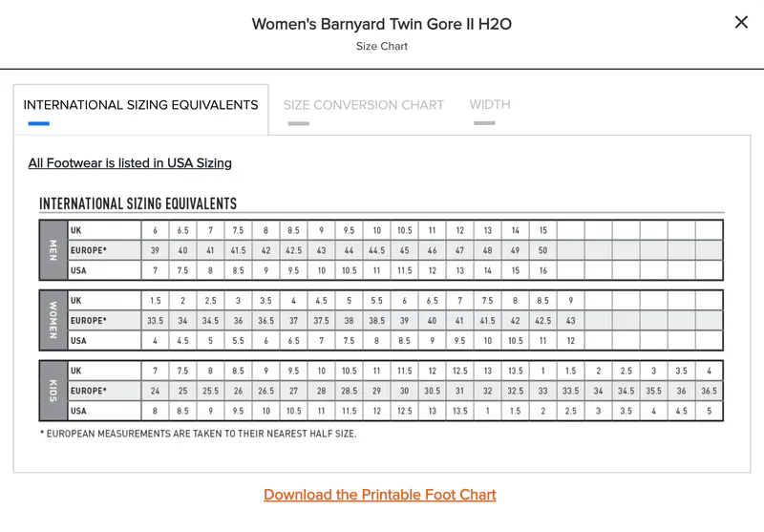764x532 pixels.
Task: Click the women's USA size 12 cell
Action: 570,341
